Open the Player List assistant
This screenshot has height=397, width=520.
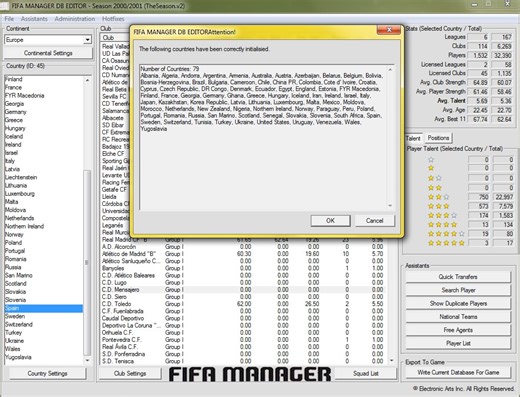click(458, 343)
